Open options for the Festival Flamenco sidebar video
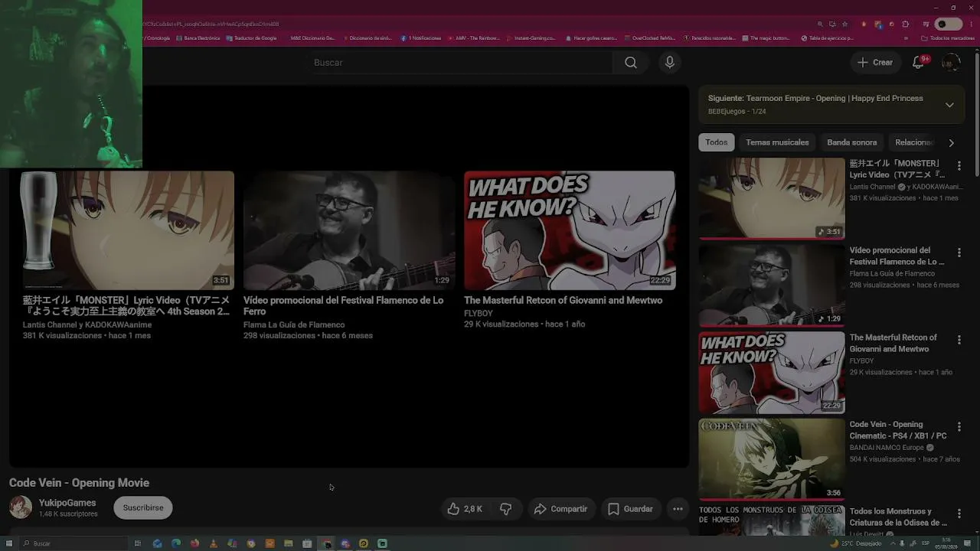Screen dimensions: 980x551 959,253
